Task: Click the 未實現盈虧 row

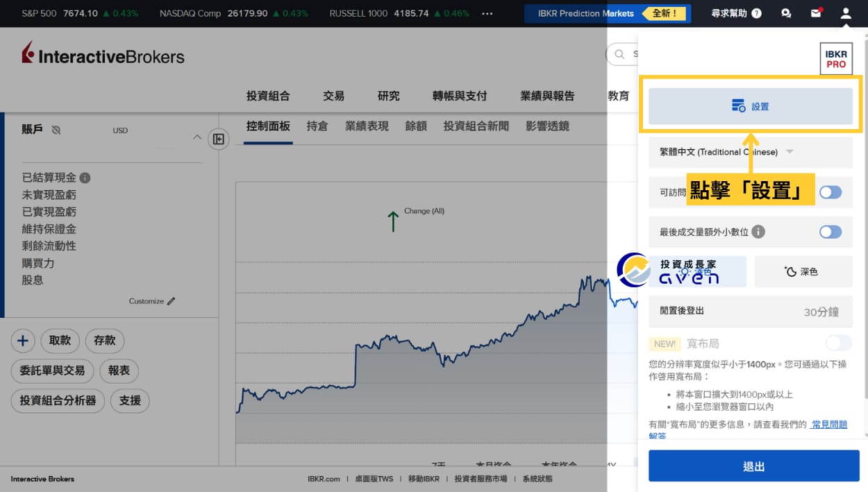Action: 49,195
